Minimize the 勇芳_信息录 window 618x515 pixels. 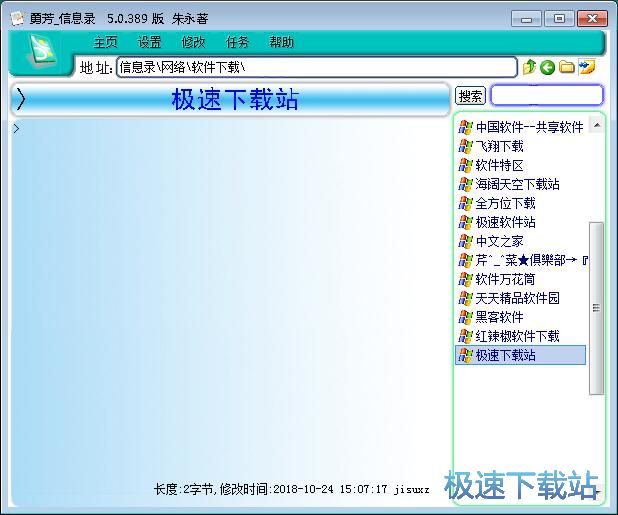[x=527, y=19]
